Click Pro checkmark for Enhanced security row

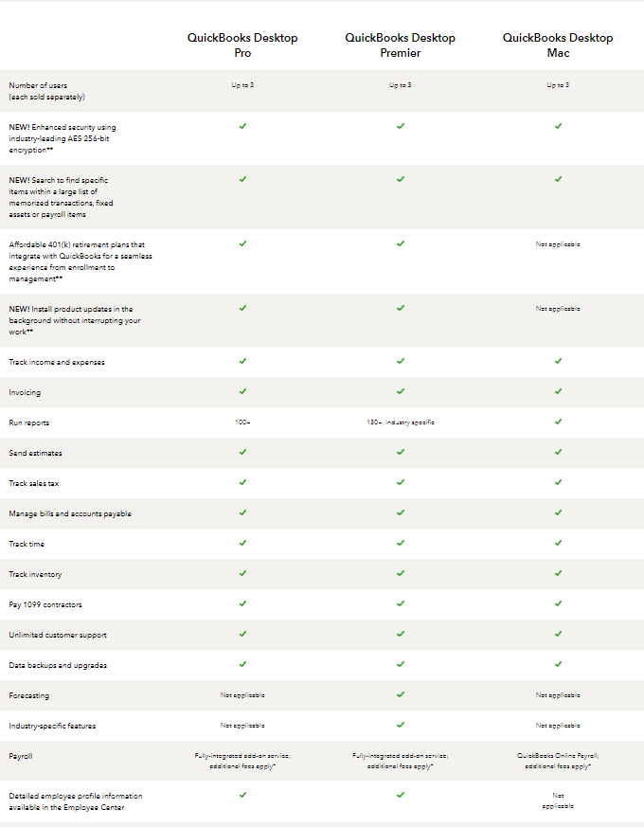(242, 125)
